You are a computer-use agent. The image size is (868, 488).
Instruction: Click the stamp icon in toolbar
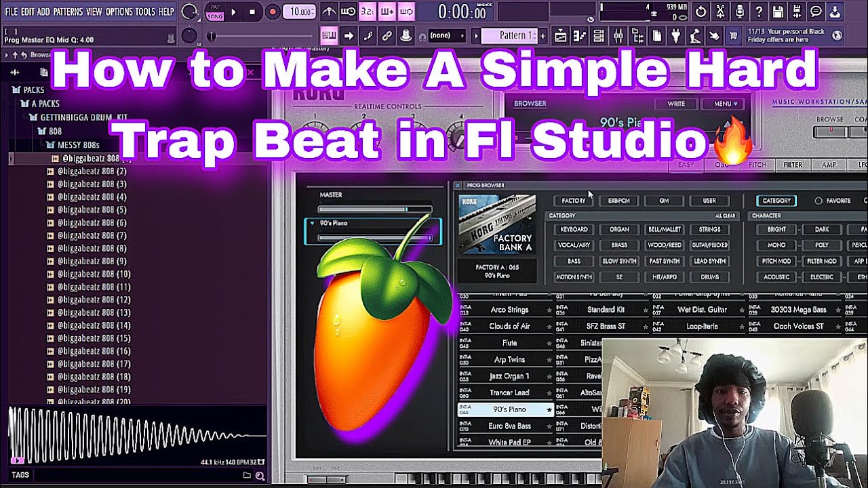pos(405,35)
